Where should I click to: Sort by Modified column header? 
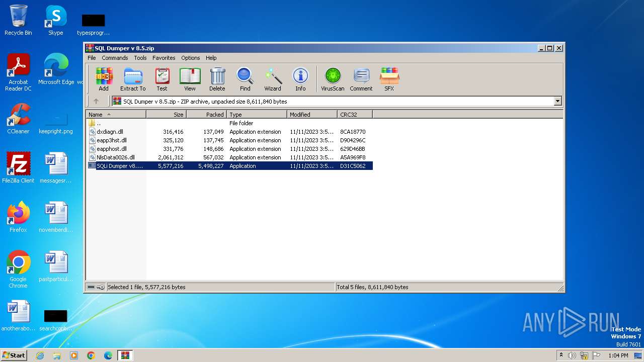(x=312, y=115)
